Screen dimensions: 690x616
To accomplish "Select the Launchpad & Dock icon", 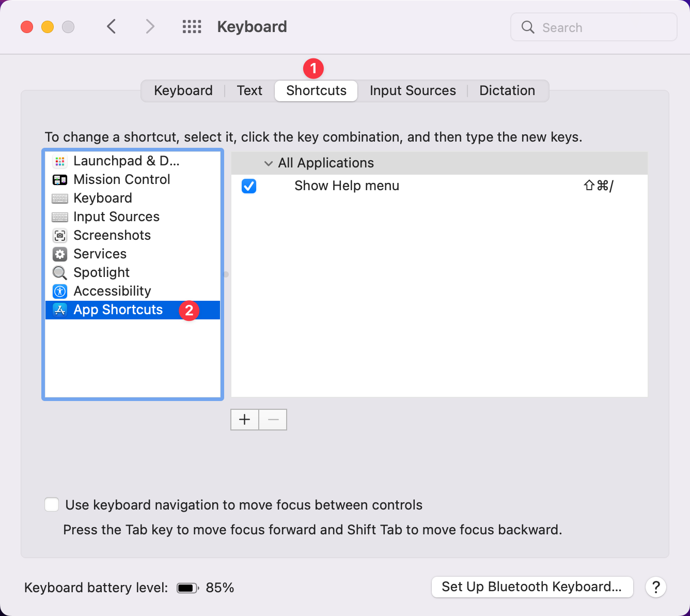I will (60, 161).
